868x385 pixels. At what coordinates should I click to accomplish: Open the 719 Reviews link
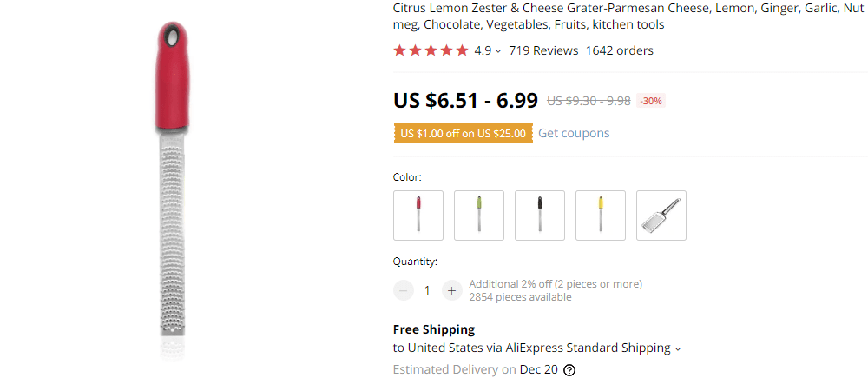pyautogui.click(x=543, y=50)
